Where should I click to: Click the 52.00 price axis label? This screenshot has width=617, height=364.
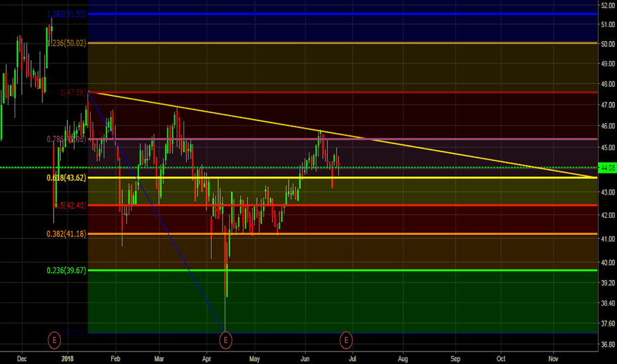click(608, 5)
